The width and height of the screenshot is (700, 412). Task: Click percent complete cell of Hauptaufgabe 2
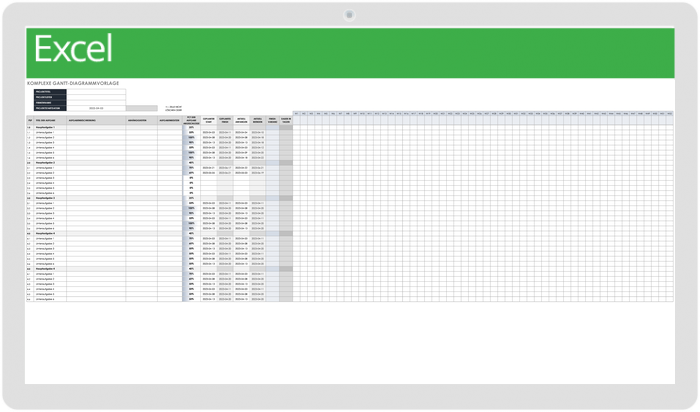pyautogui.click(x=192, y=163)
